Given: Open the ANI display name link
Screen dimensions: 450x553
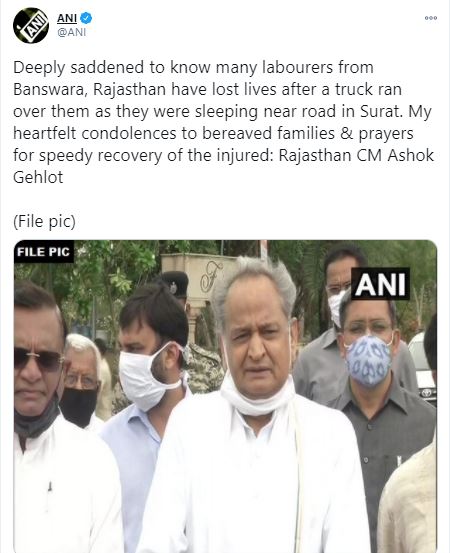Looking at the screenshot, I should tap(67, 18).
